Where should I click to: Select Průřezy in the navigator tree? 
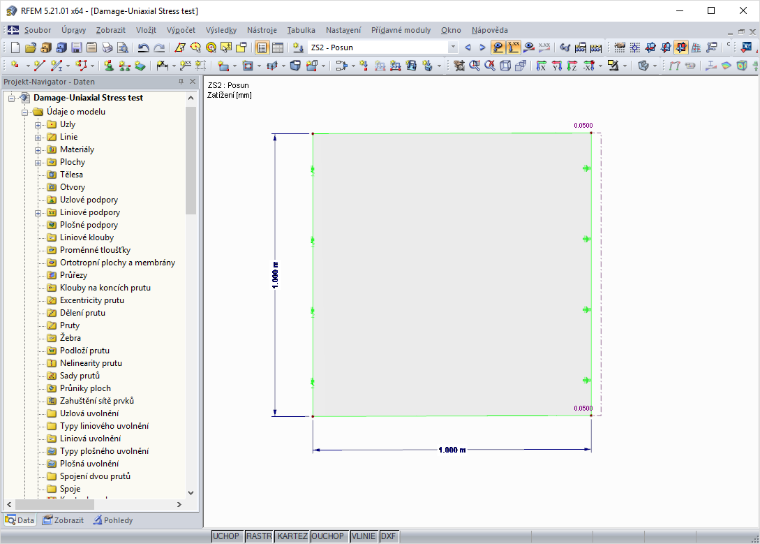point(74,275)
